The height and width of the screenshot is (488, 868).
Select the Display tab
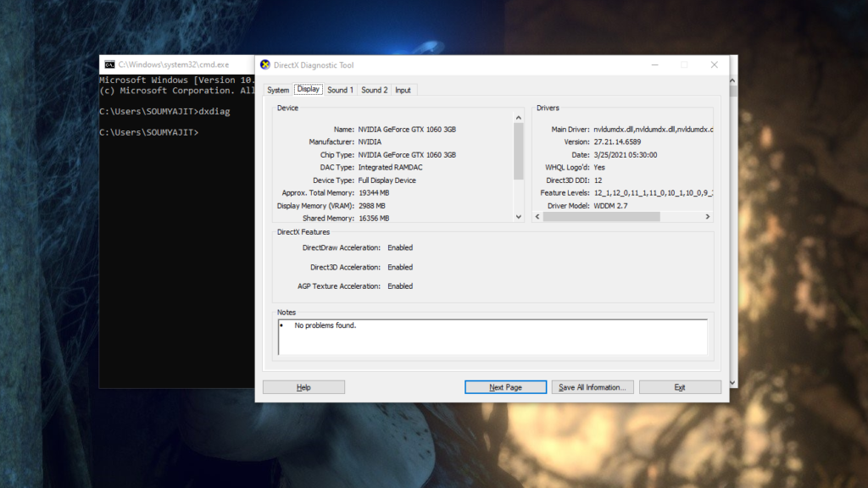click(309, 89)
